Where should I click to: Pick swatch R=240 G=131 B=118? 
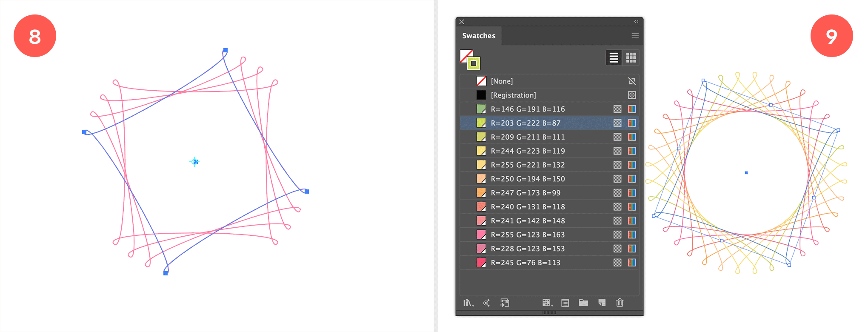(549, 207)
